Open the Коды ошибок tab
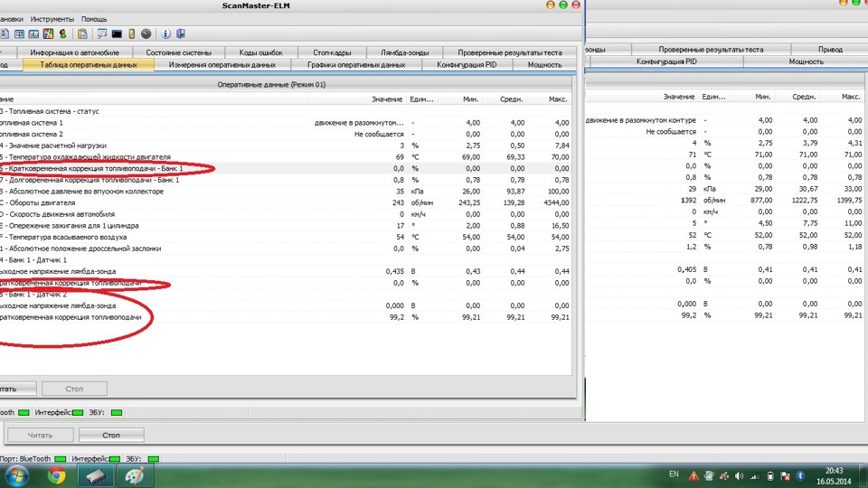Screen dimensions: 868x488 click(261, 52)
